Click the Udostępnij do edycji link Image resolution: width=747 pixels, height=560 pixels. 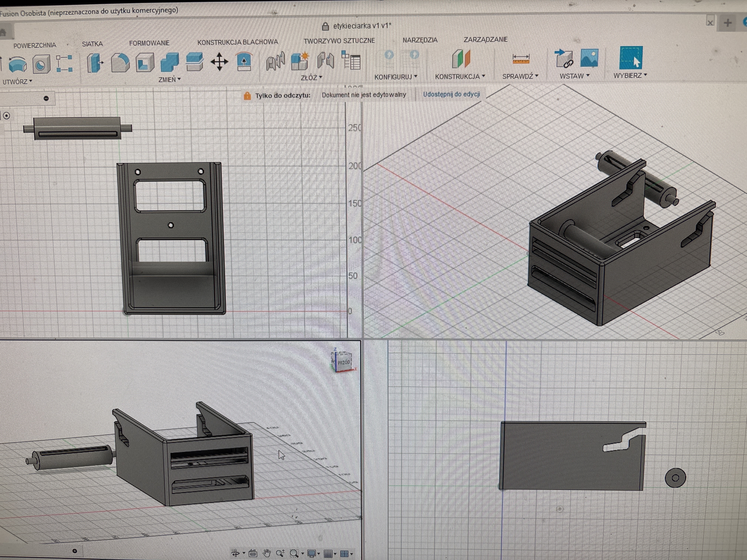tap(451, 94)
